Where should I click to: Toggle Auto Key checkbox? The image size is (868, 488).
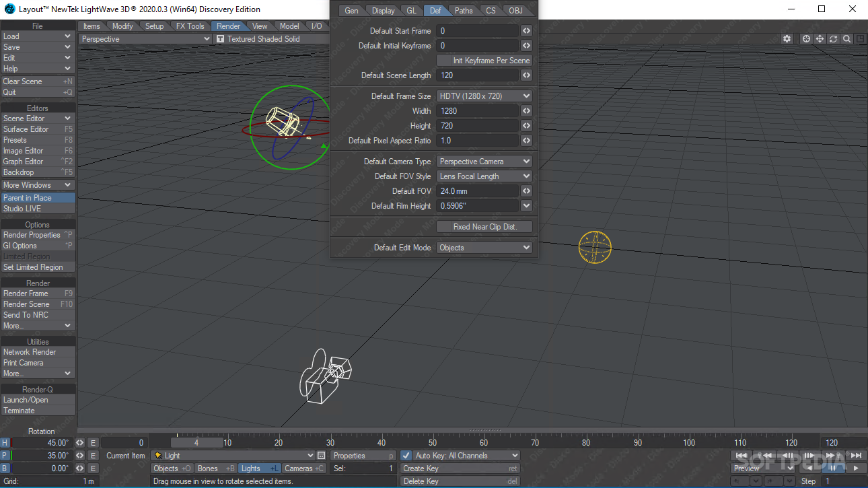406,456
